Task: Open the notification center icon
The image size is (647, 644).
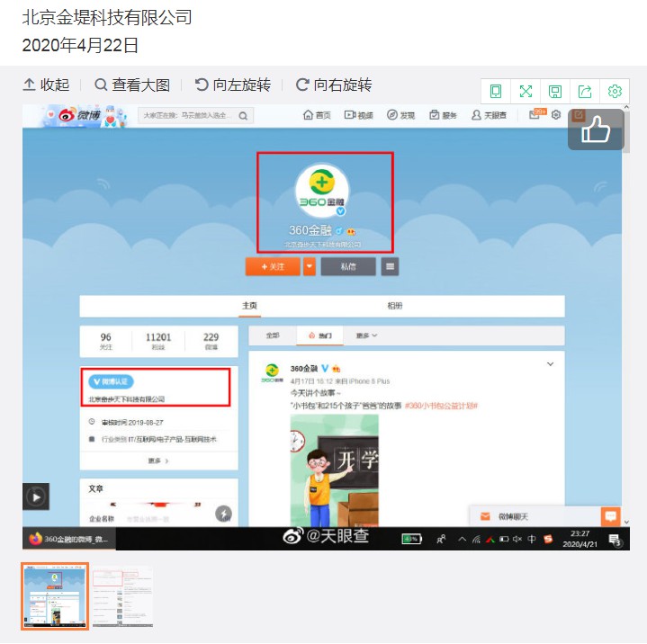Action: (616, 540)
